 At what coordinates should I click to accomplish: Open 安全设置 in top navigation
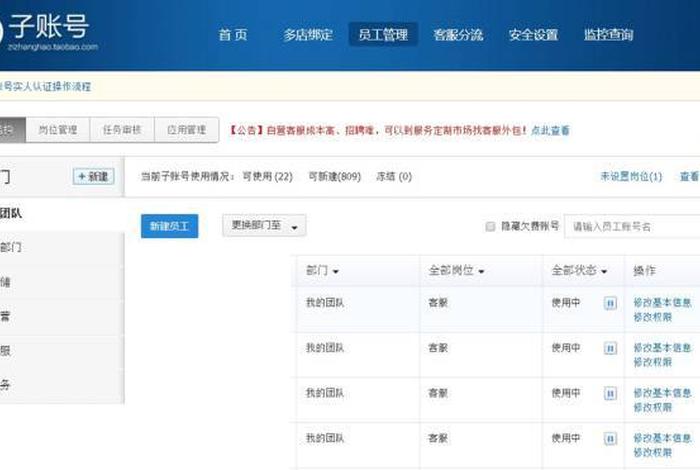click(533, 34)
